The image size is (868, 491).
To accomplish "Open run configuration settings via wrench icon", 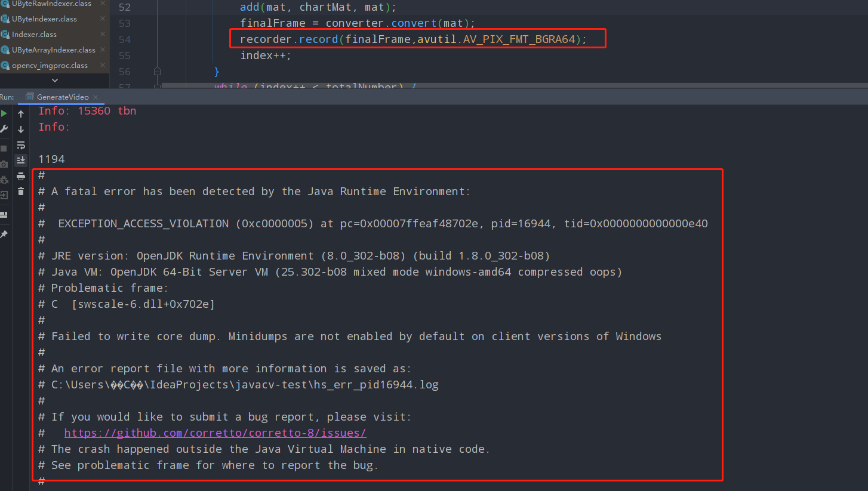I will (x=4, y=129).
